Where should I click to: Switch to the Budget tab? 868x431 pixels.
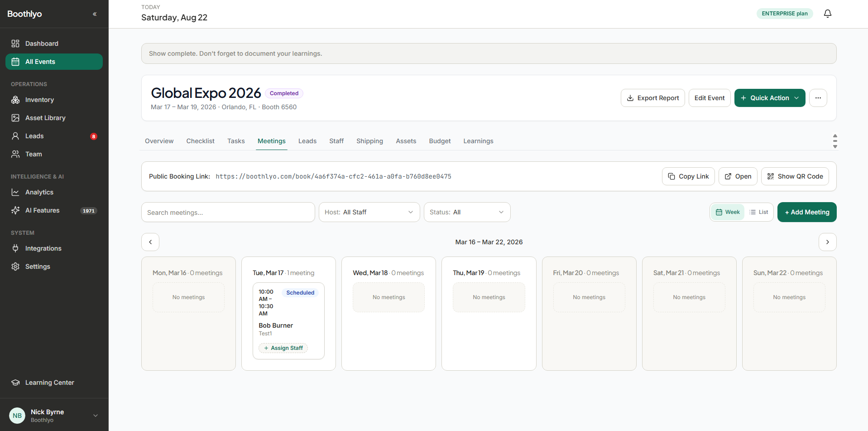pyautogui.click(x=440, y=141)
